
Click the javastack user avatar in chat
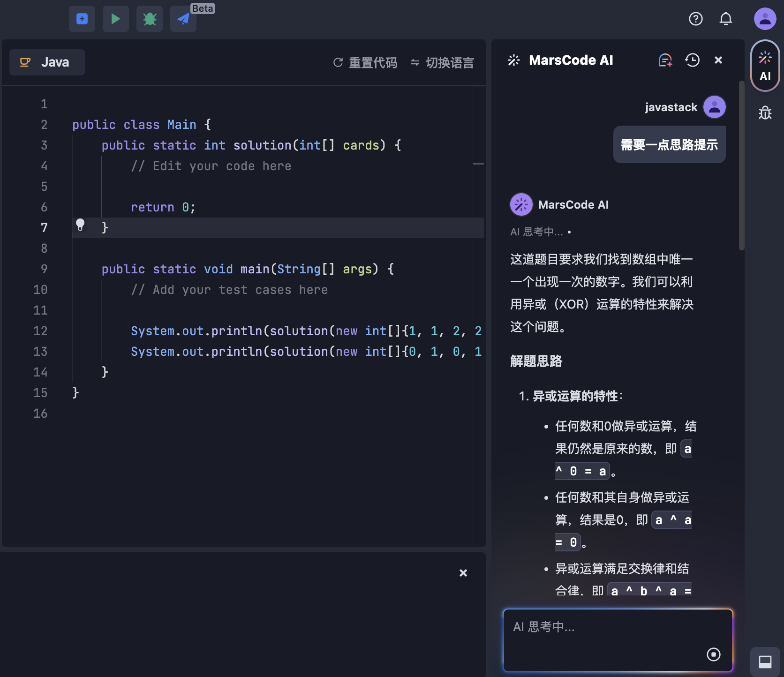tap(715, 107)
